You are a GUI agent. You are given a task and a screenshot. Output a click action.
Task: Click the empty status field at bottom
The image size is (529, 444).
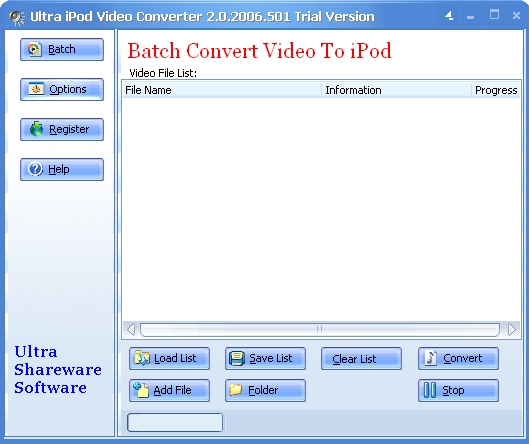(x=175, y=422)
